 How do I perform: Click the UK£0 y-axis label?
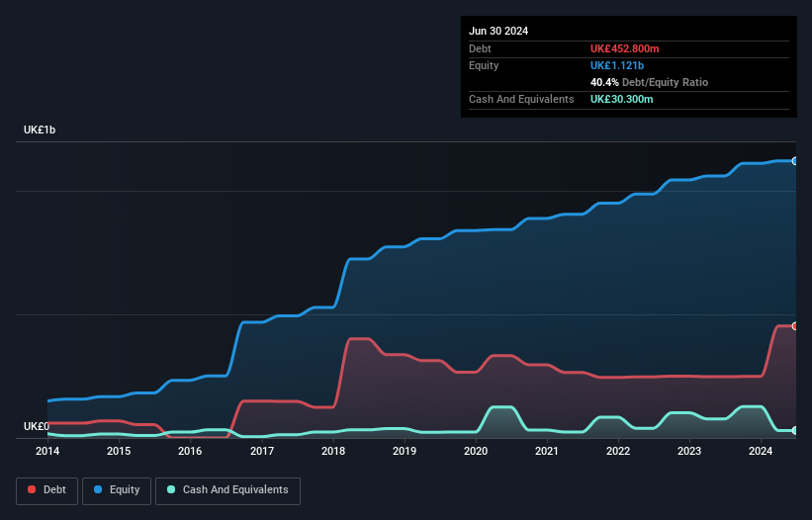[x=37, y=426]
